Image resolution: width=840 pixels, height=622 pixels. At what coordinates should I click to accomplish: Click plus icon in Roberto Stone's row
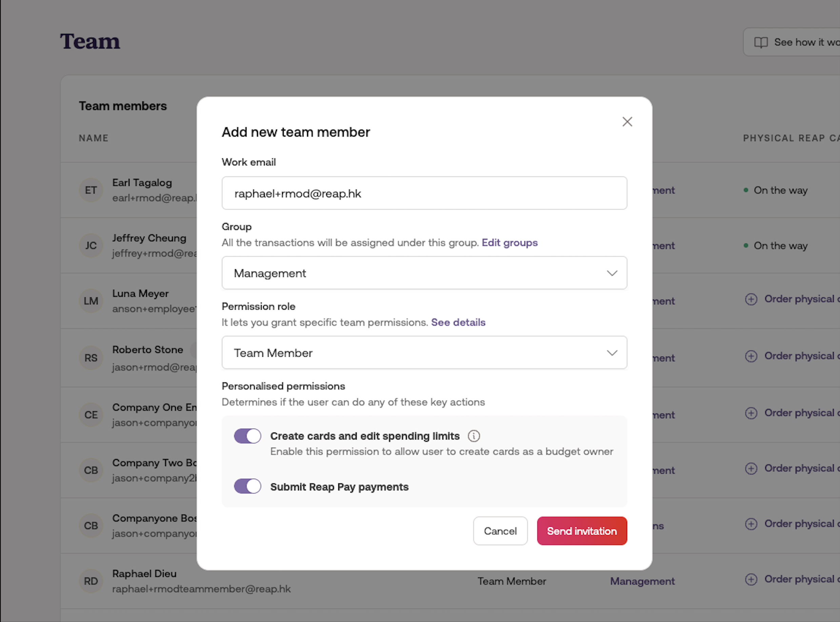(751, 356)
